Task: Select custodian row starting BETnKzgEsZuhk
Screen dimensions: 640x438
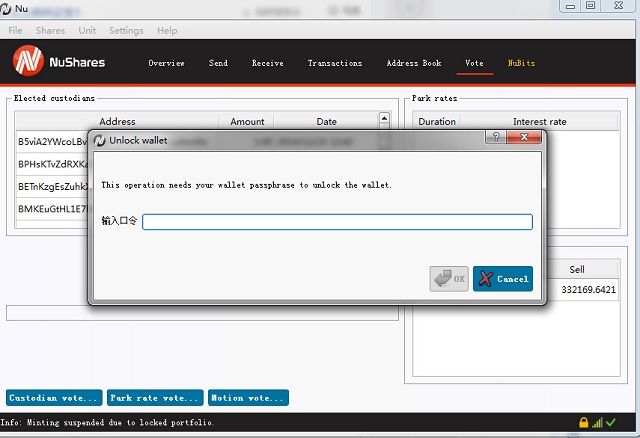Action: click(52, 187)
